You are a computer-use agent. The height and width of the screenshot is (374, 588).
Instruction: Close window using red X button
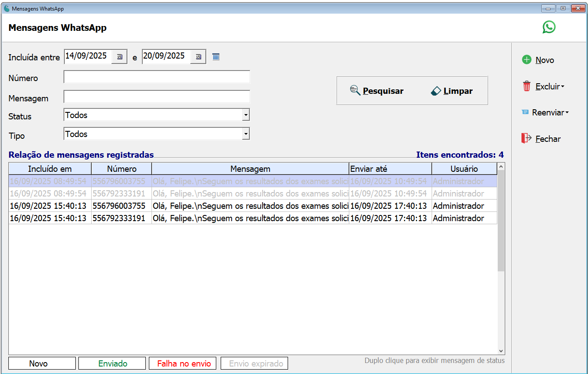point(577,8)
